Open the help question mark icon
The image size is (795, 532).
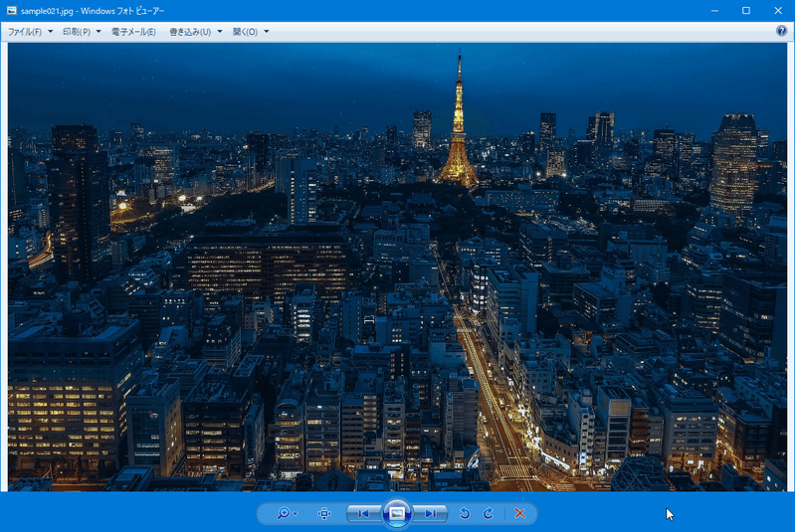tap(781, 32)
